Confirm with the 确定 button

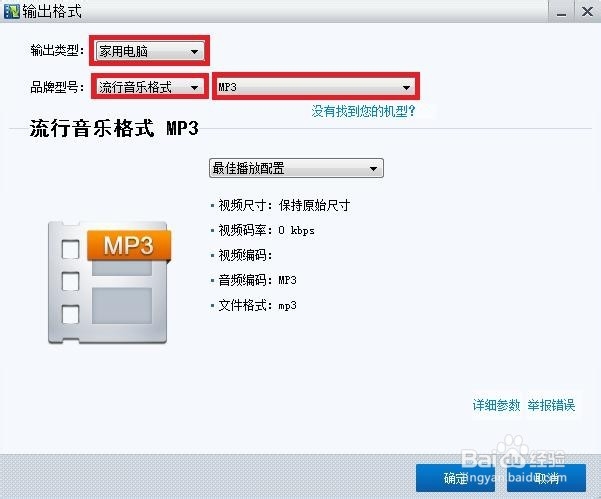click(x=455, y=478)
